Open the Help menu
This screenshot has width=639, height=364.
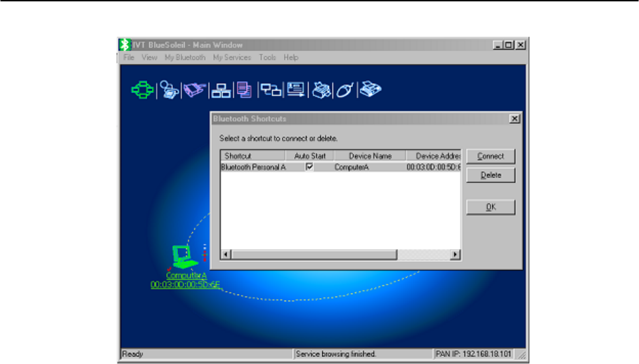click(x=291, y=57)
